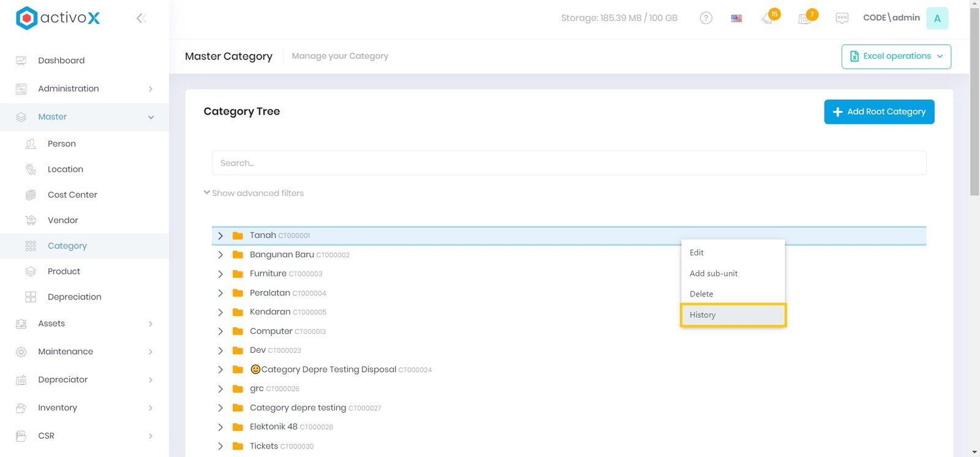Expand the Bangunan Baru category node
The image size is (980, 457).
(x=221, y=255)
